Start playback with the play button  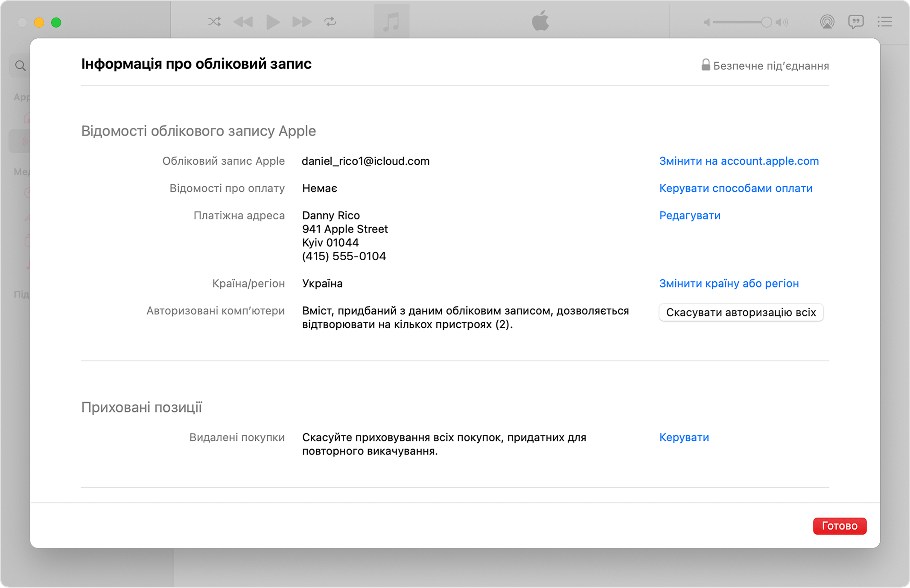pyautogui.click(x=273, y=22)
